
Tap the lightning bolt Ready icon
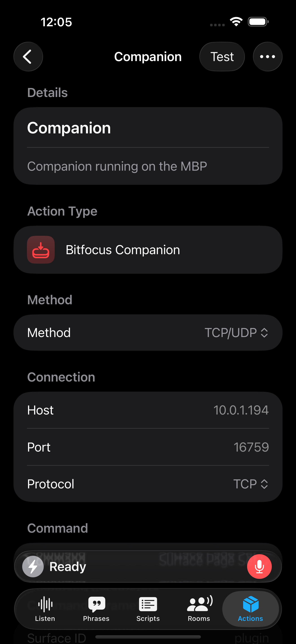point(33,566)
